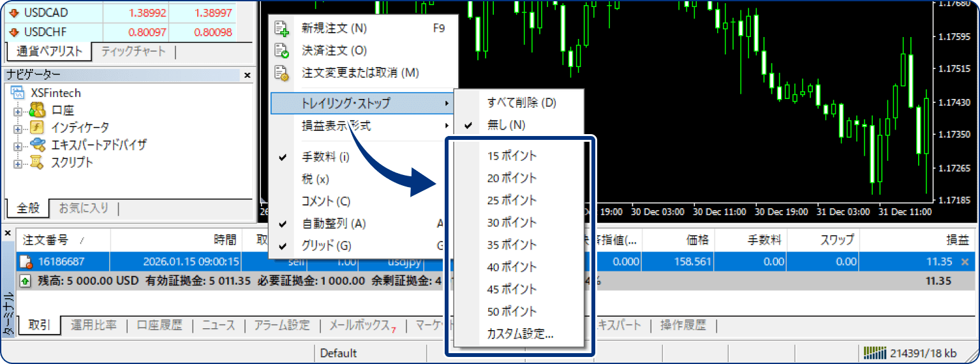The image size is (980, 364).
Task: Set trailing stop to 15 ポイント
Action: click(518, 156)
